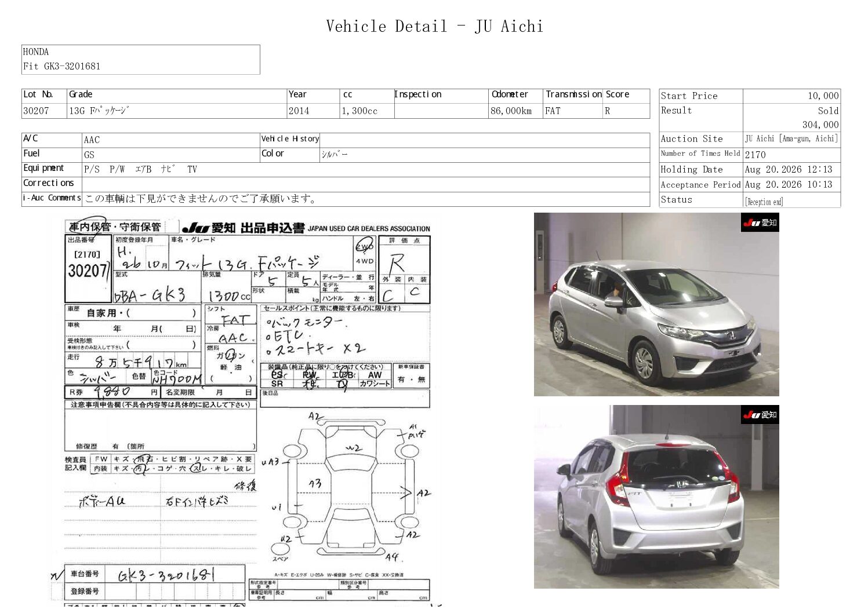The height and width of the screenshot is (613, 868).
Task: Click the 'Inspection' column header
Action: [418, 94]
